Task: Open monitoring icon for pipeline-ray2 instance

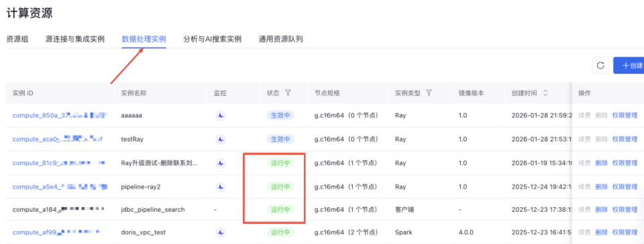Action: pos(221,187)
